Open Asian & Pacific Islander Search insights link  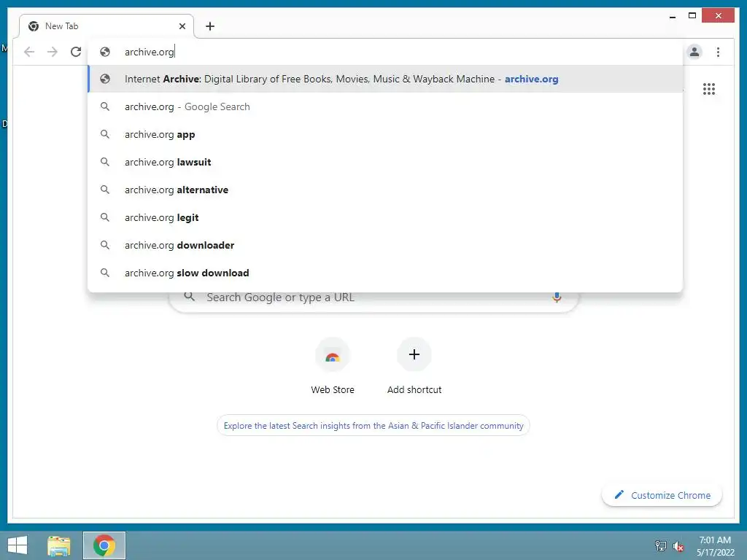373,426
